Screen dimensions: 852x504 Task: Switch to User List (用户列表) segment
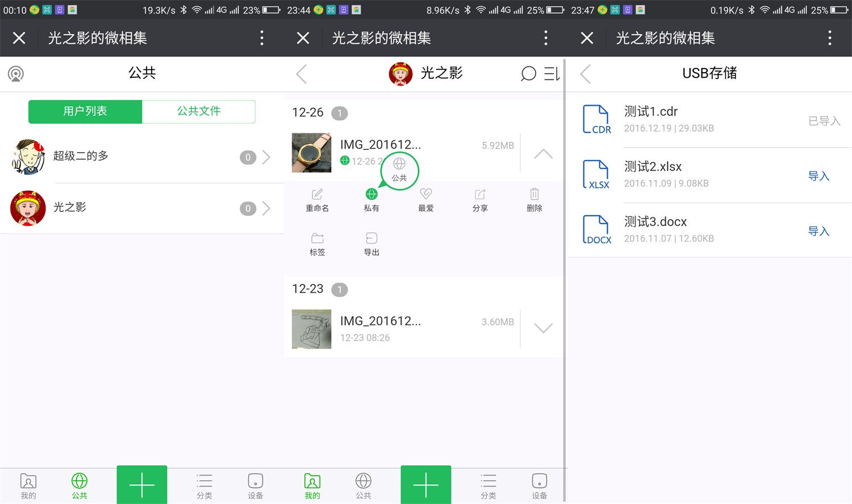(85, 111)
